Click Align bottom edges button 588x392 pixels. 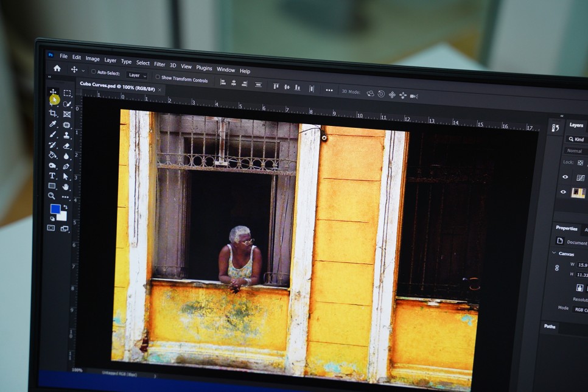pyautogui.click(x=298, y=88)
